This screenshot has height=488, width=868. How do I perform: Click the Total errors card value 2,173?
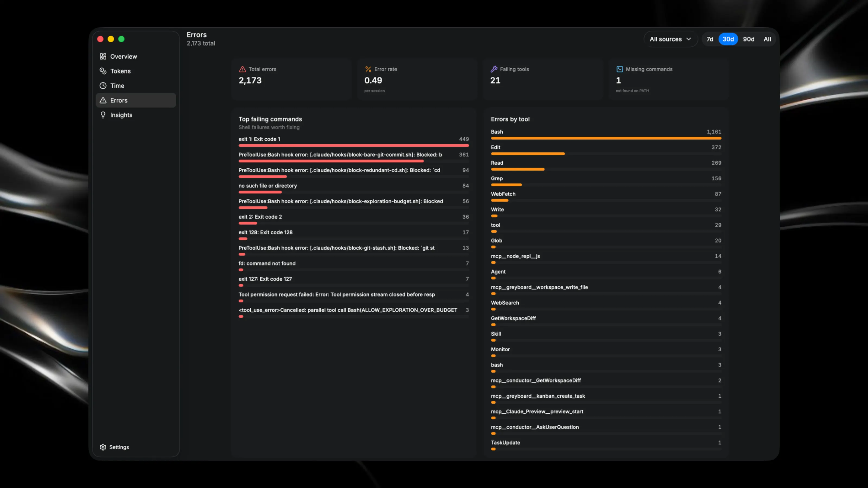tap(250, 81)
